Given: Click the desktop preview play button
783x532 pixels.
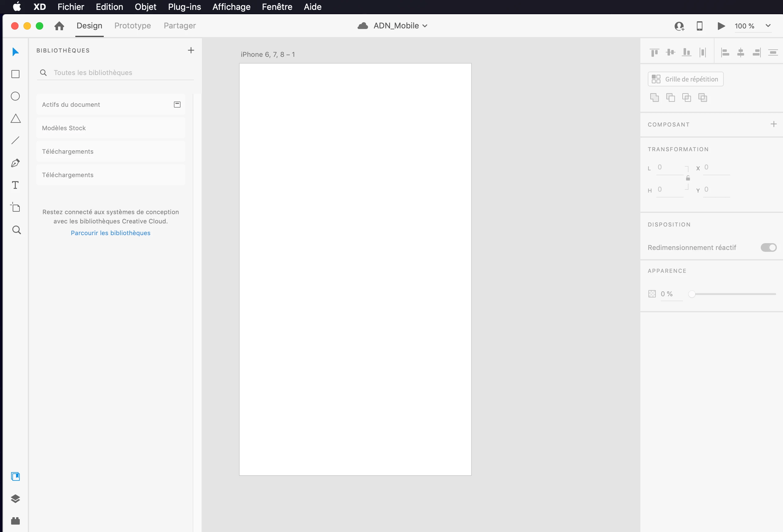Looking at the screenshot, I should click(721, 26).
